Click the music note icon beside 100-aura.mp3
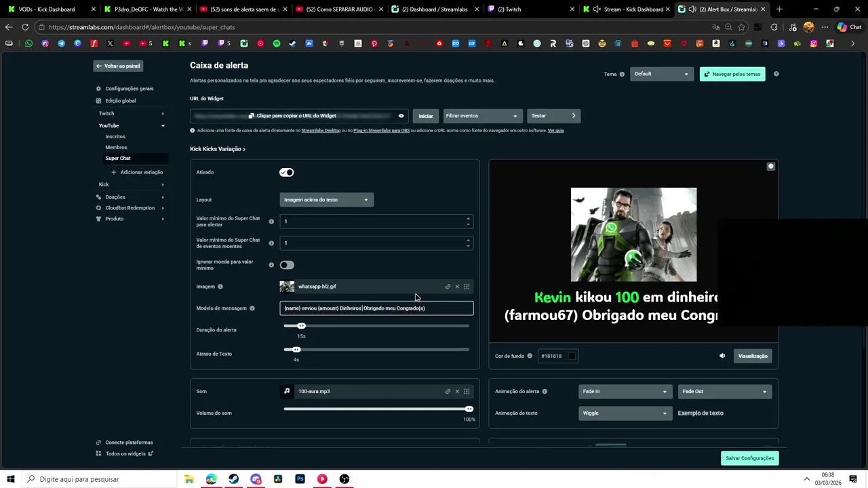Image resolution: width=868 pixels, height=488 pixels. tap(287, 391)
